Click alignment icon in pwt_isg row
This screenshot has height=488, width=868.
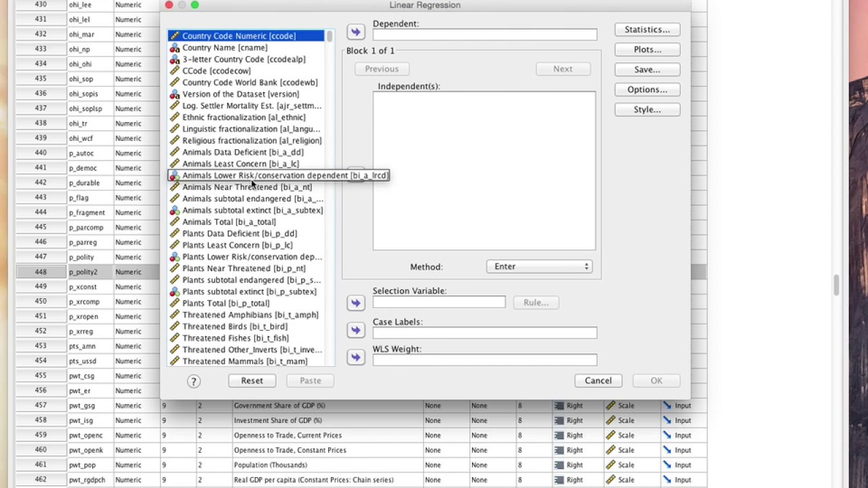pyautogui.click(x=559, y=420)
